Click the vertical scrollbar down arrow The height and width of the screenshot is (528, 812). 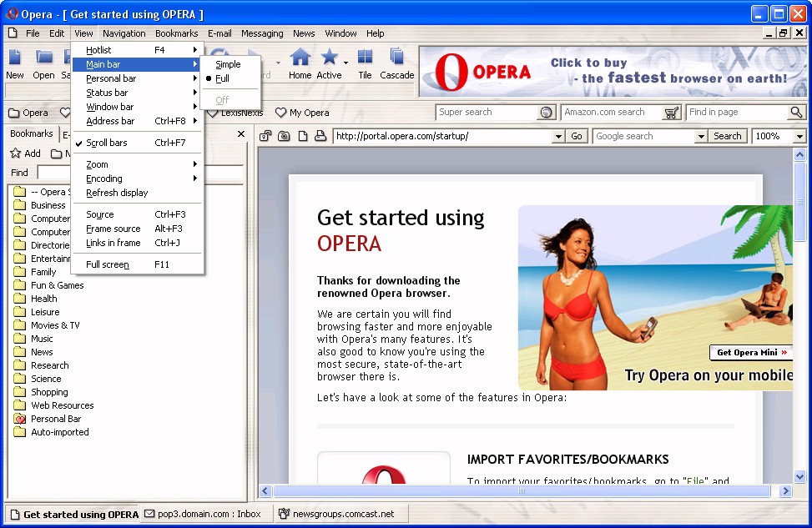[x=800, y=477]
